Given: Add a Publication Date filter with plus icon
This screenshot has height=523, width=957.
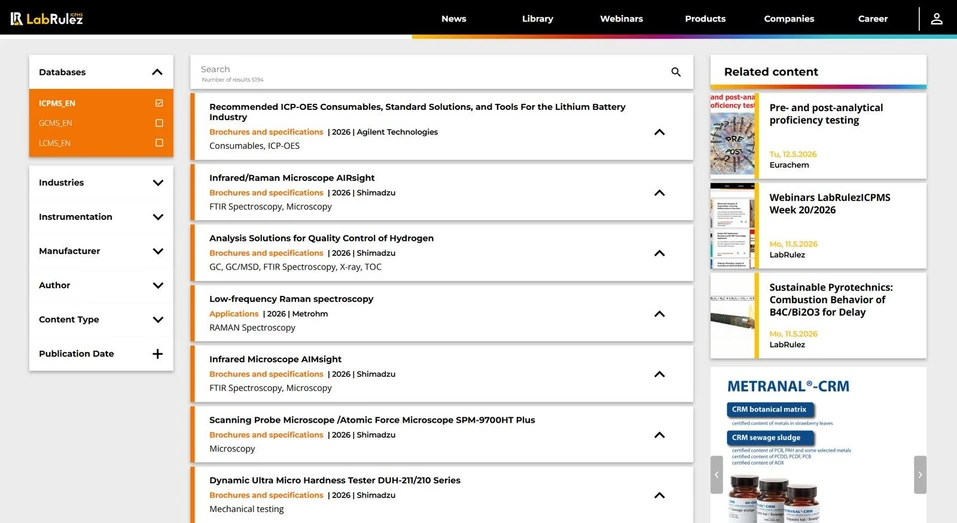Looking at the screenshot, I should point(157,354).
